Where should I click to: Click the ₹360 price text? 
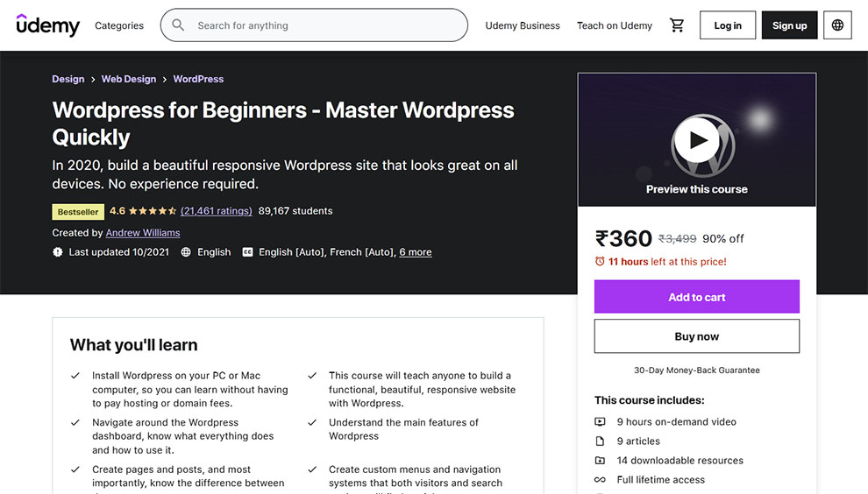coord(623,238)
